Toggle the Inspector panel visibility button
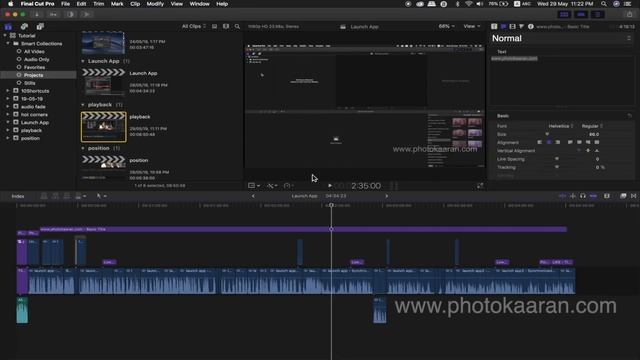The image size is (640, 360). click(598, 14)
